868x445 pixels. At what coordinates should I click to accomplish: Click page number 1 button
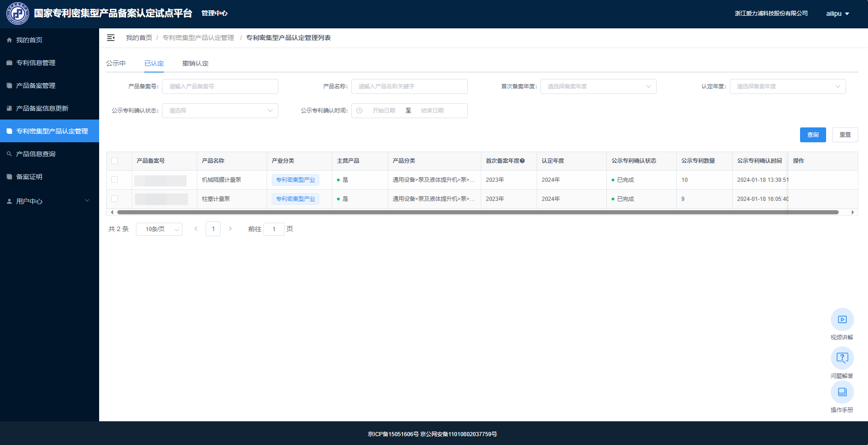click(x=213, y=229)
